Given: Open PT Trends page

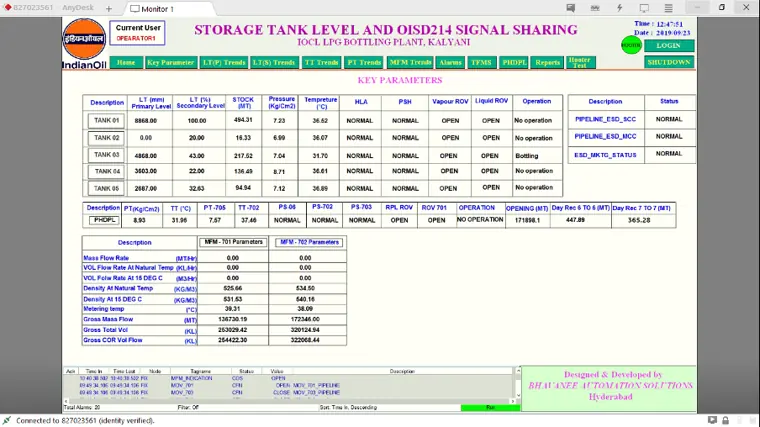Looking at the screenshot, I should click(364, 63).
